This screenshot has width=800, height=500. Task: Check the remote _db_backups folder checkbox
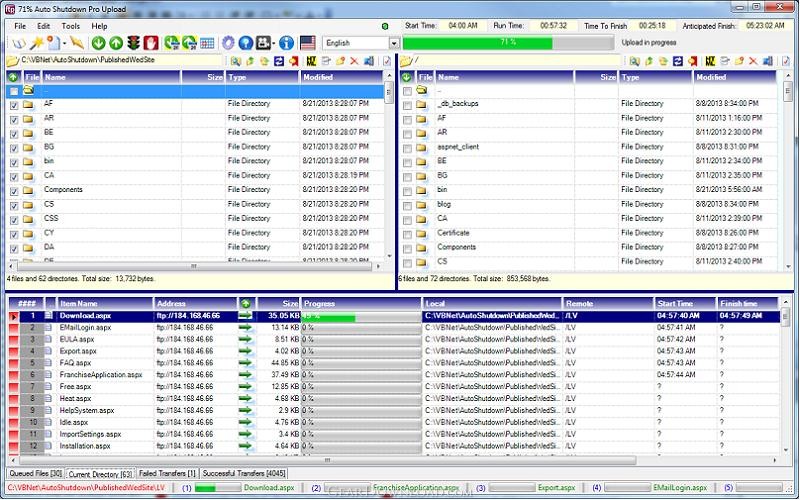tap(407, 106)
